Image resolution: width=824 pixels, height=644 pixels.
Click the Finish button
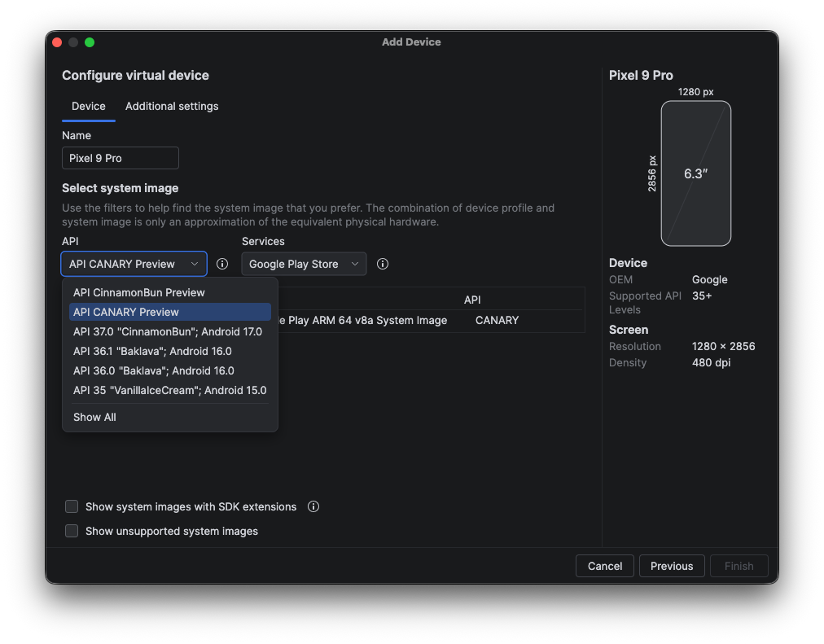[739, 566]
